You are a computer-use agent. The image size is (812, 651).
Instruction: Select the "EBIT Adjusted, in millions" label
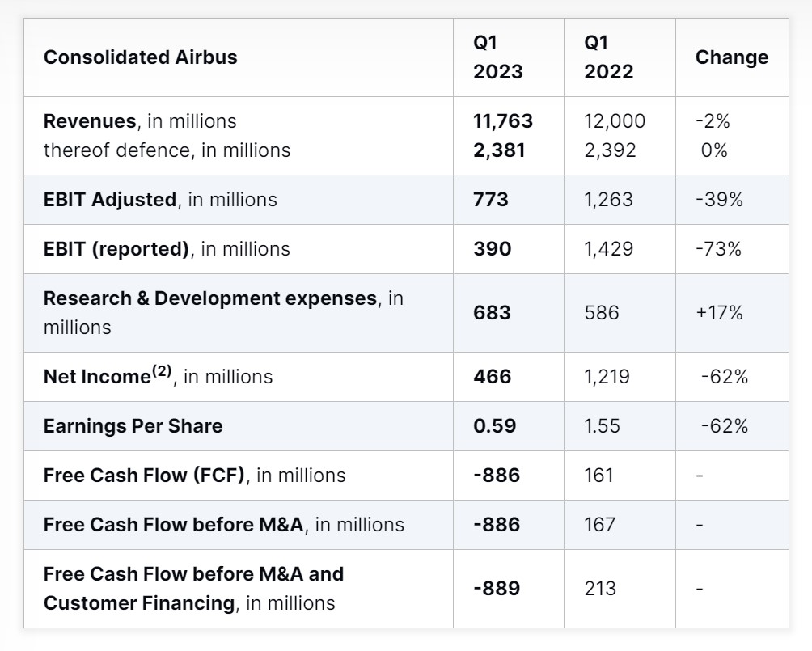pos(160,200)
